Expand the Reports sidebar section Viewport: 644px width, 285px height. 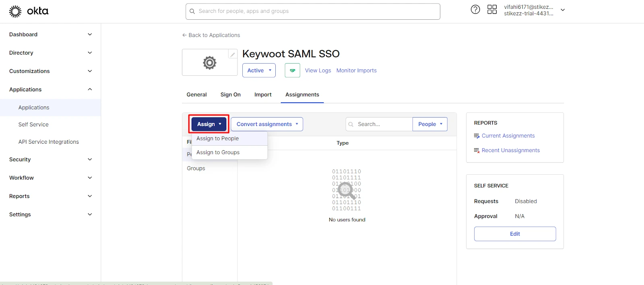tap(90, 196)
